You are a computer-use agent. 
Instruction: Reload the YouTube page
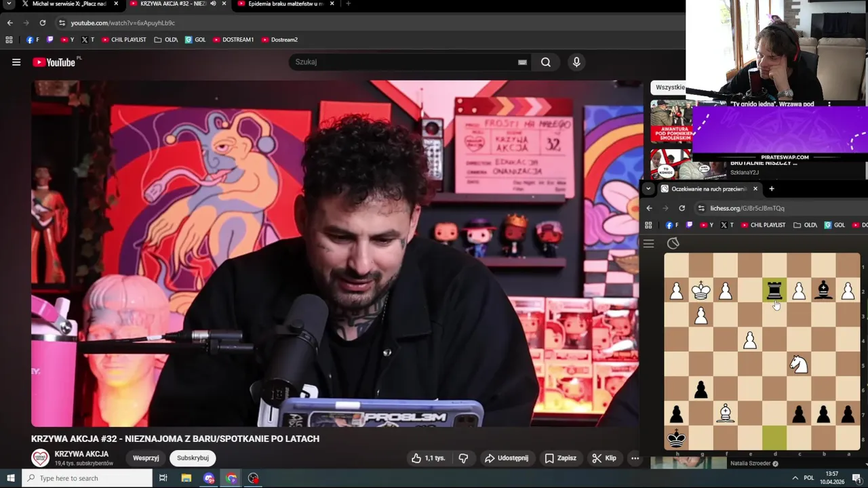(x=42, y=23)
